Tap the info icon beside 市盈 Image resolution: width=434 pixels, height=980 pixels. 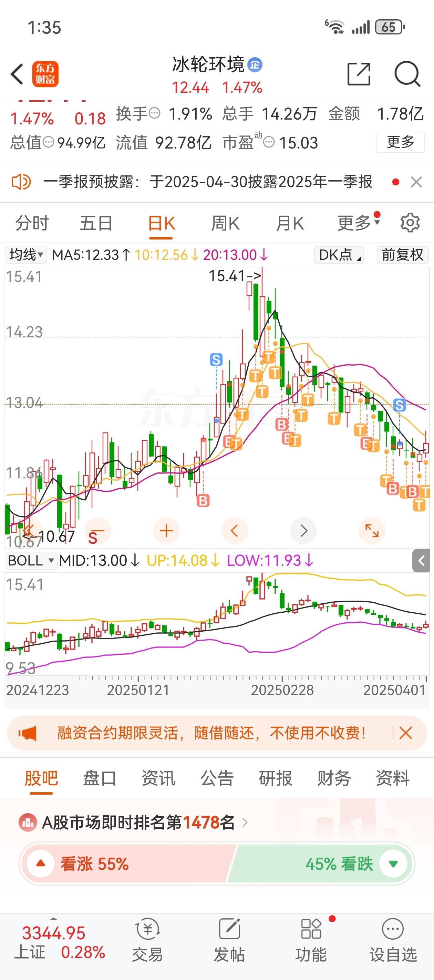point(269,143)
